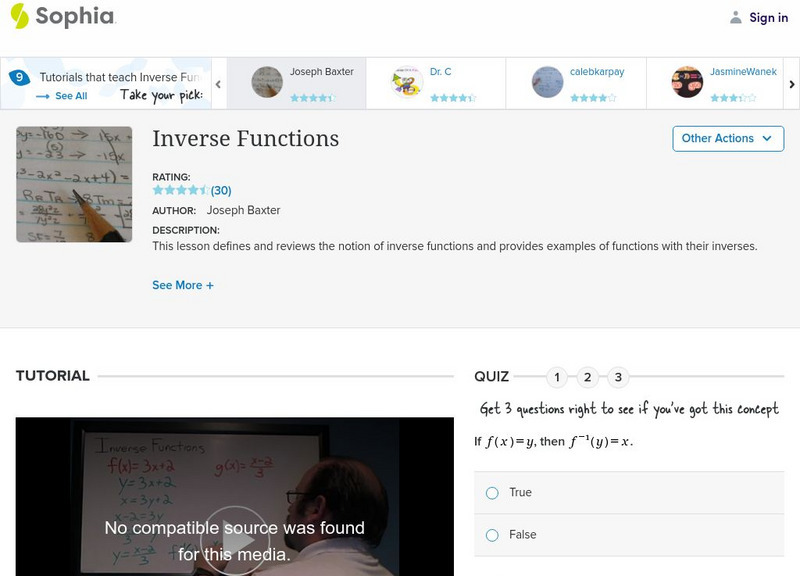The width and height of the screenshot is (800, 576).
Task: Click the tutorials count badge icon
Action: (x=18, y=78)
